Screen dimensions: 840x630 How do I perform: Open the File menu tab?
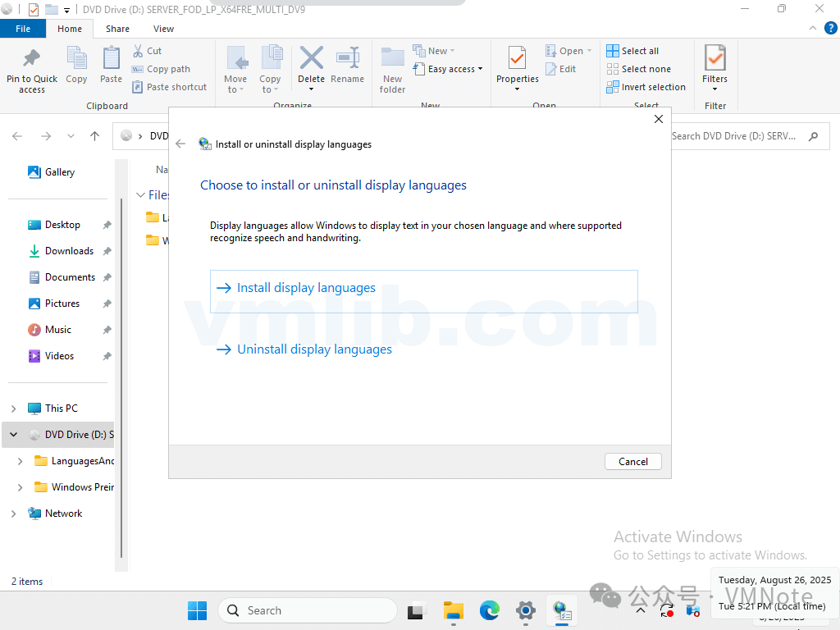pos(23,29)
